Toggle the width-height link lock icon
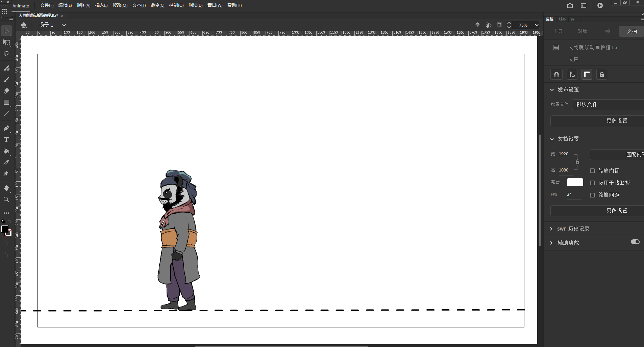 pyautogui.click(x=577, y=162)
